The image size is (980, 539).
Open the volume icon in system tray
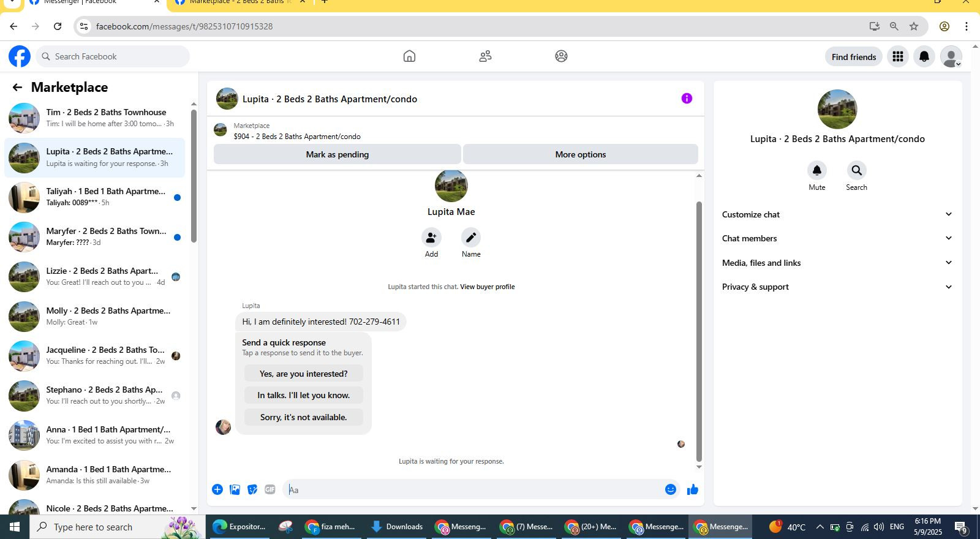[879, 527]
